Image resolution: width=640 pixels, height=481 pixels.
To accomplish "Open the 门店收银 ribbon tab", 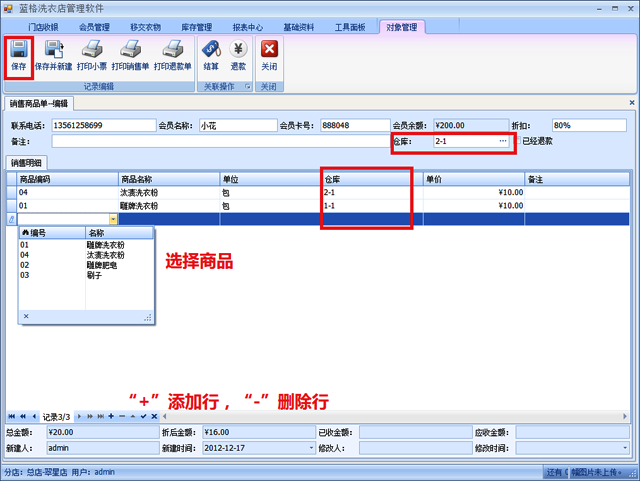I will click(43, 27).
